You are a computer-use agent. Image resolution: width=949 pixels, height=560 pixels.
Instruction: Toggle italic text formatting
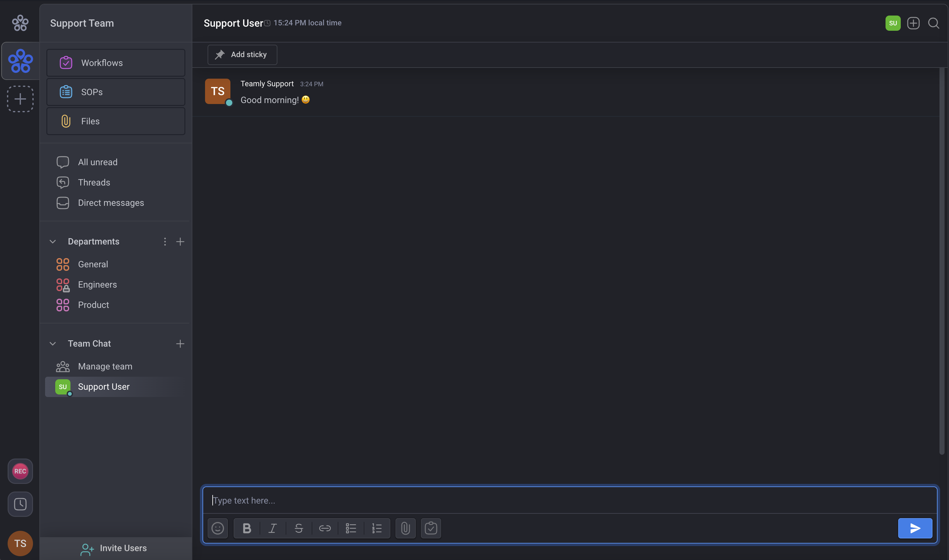point(273,528)
